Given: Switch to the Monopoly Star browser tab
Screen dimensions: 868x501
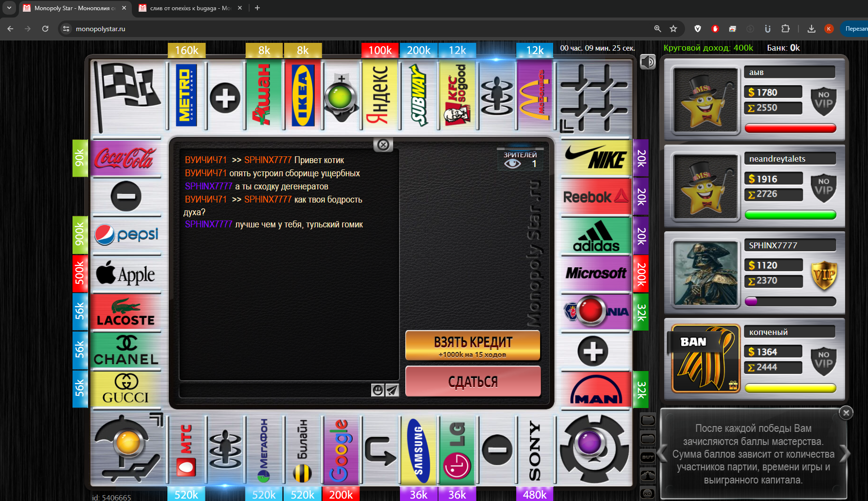Looking at the screenshot, I should [x=75, y=8].
